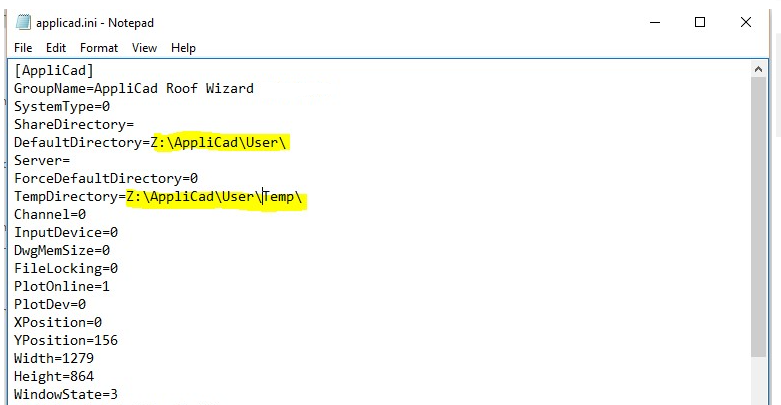This screenshot has width=781, height=405.
Task: Maximize the Notepad window
Action: click(x=700, y=22)
